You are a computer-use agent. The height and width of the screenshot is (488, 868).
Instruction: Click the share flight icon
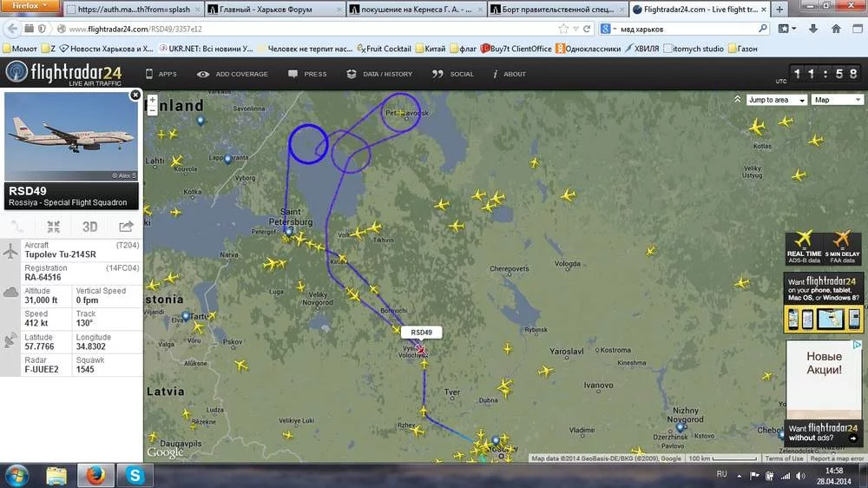point(126,227)
